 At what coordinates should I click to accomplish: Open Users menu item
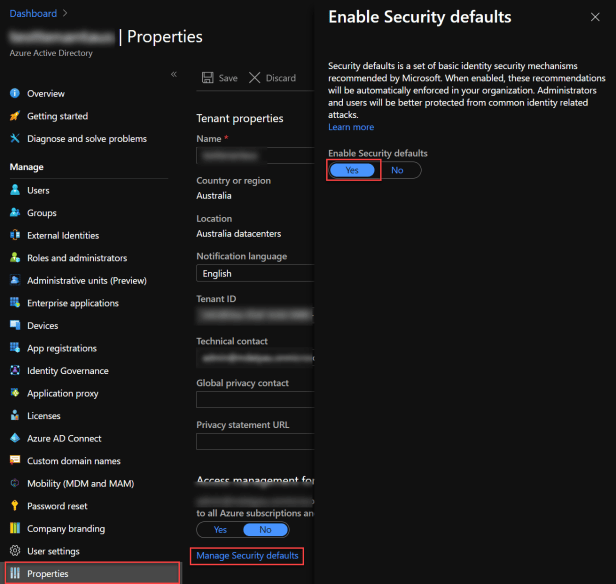[x=38, y=190]
